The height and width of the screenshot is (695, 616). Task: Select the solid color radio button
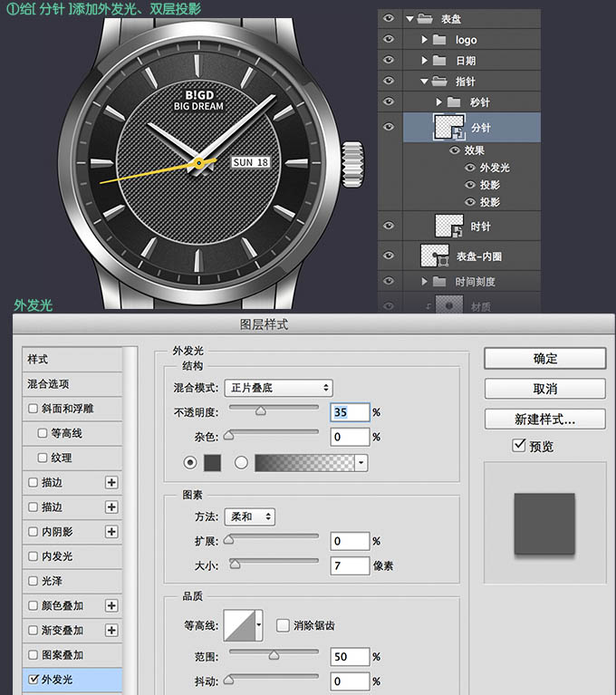(190, 463)
